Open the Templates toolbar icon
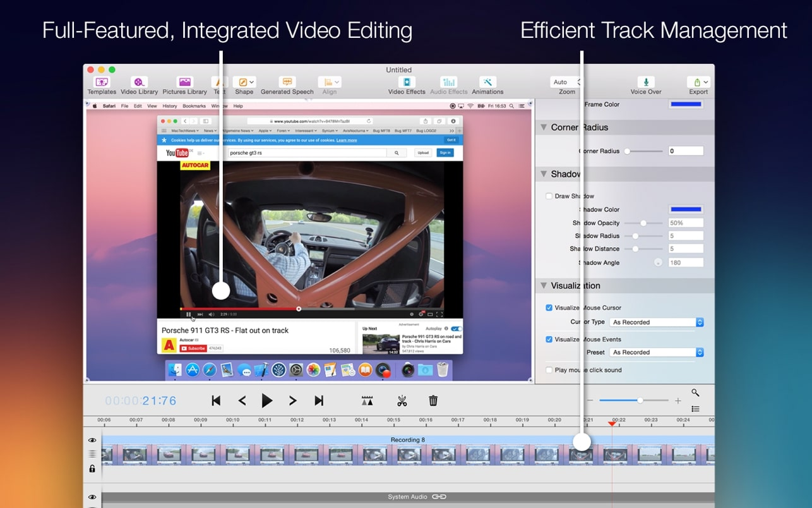 coord(102,82)
